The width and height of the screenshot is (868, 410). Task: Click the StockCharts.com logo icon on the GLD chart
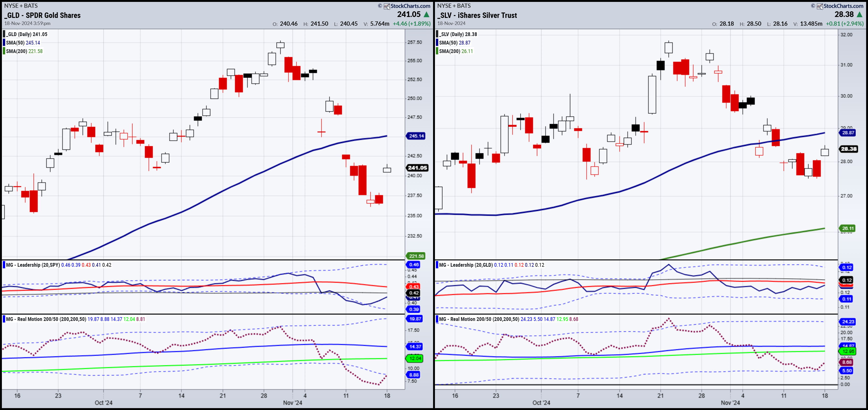(387, 6)
